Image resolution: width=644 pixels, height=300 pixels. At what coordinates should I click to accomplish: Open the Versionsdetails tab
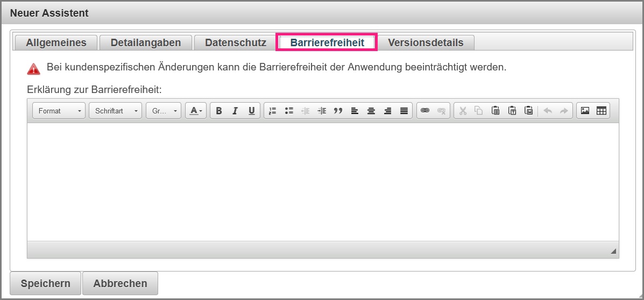pyautogui.click(x=426, y=42)
